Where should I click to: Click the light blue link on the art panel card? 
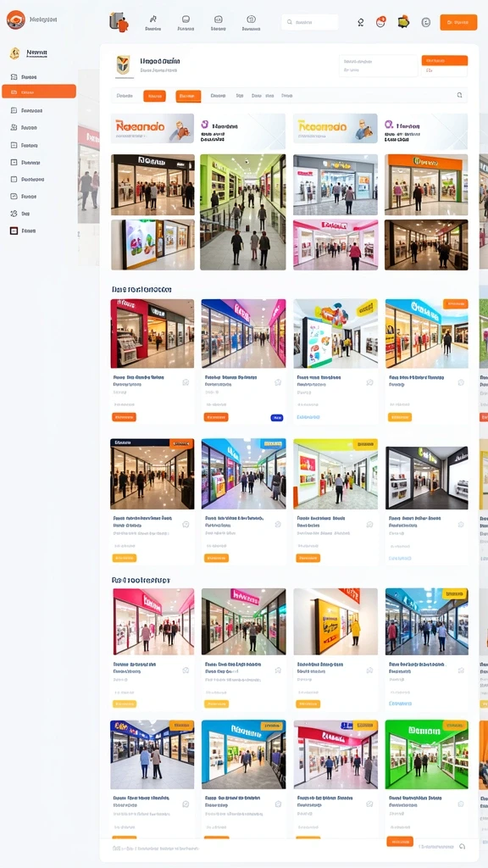[308, 417]
